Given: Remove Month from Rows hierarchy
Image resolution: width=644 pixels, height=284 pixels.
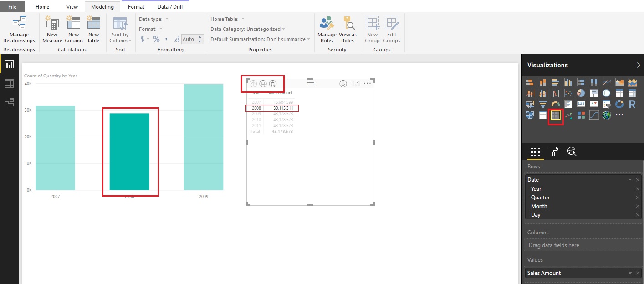Looking at the screenshot, I should [638, 206].
